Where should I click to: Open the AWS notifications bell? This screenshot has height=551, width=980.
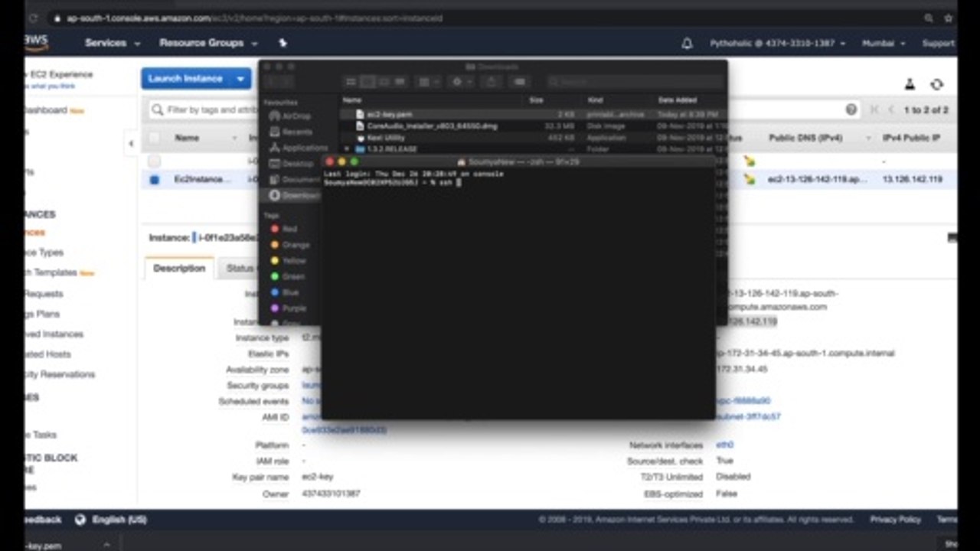coord(687,44)
